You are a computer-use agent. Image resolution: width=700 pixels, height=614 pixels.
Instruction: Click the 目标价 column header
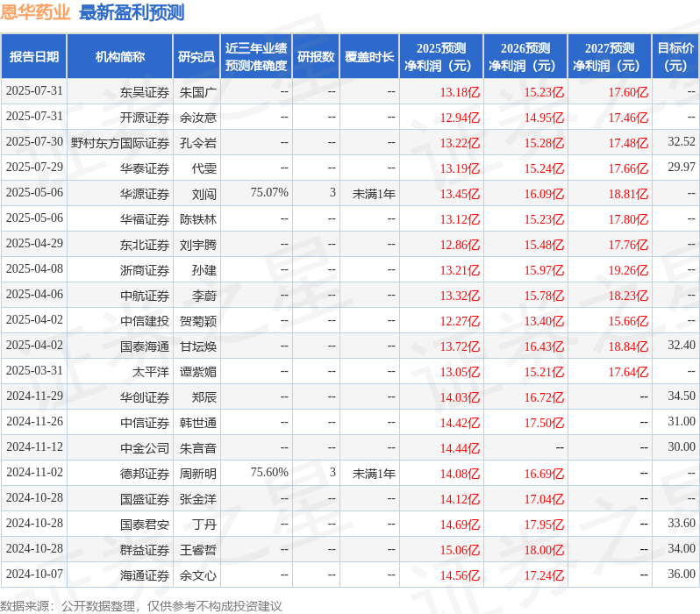click(675, 57)
